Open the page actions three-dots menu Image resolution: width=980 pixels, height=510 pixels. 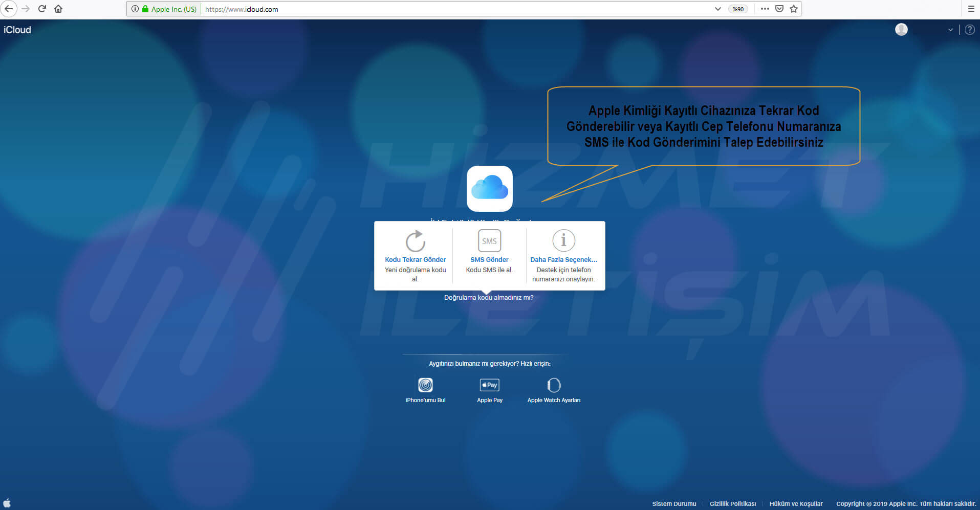pos(765,9)
